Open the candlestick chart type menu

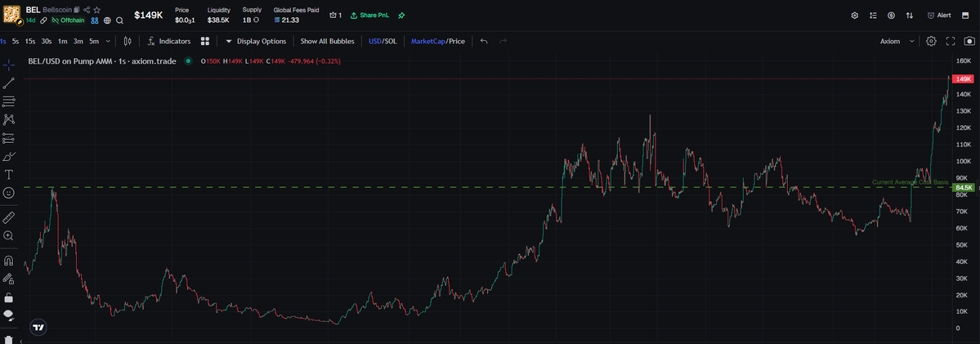click(128, 41)
